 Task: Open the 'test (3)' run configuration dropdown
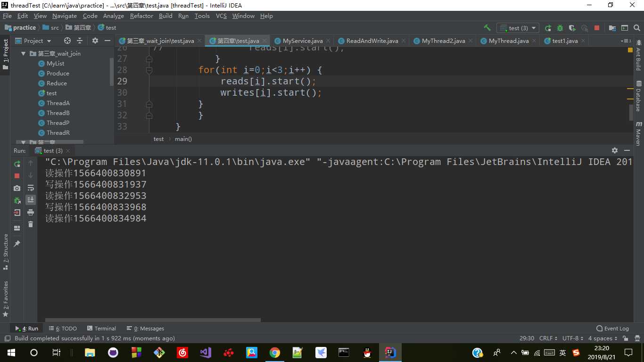coord(519,28)
